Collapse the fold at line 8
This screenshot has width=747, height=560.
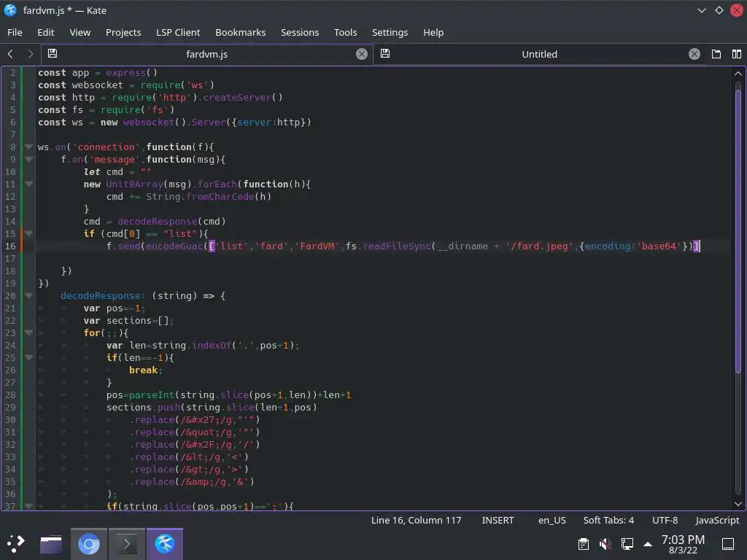pyautogui.click(x=29, y=147)
